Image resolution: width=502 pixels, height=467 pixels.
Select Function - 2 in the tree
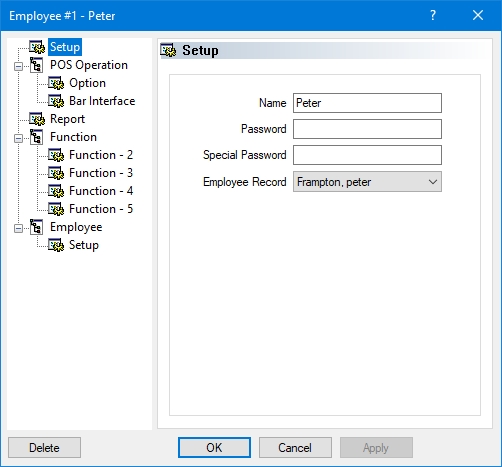[101, 155]
